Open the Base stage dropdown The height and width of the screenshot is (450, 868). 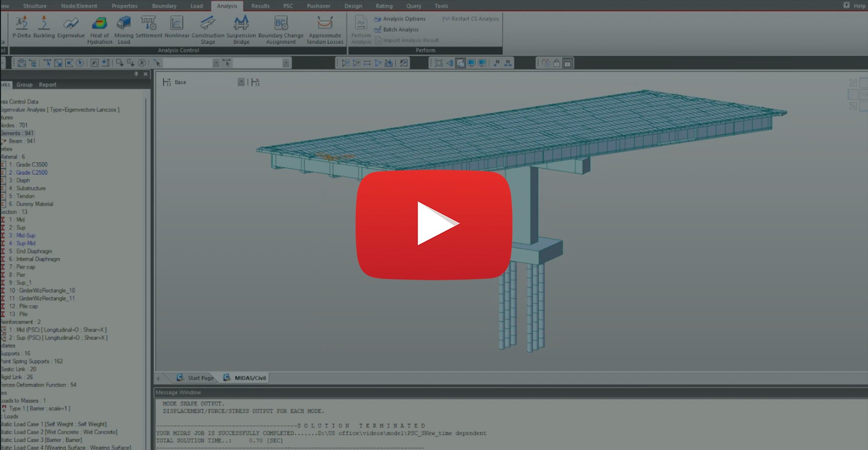tap(241, 82)
